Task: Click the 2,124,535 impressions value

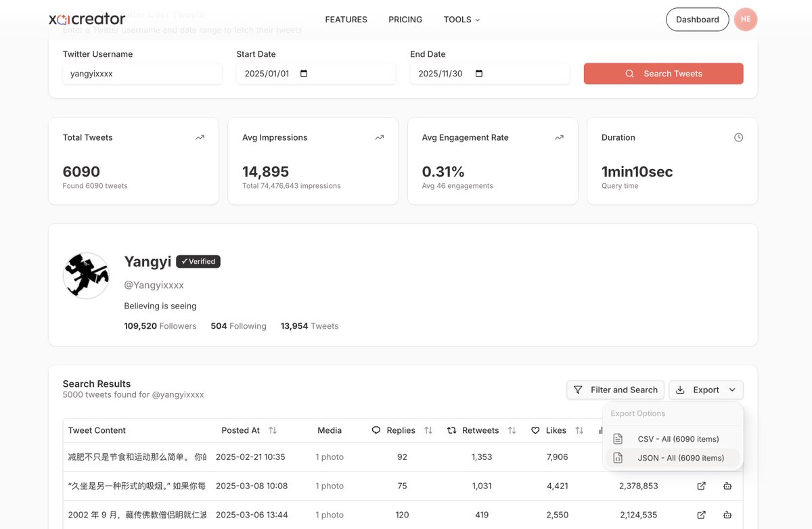Action: coord(638,515)
